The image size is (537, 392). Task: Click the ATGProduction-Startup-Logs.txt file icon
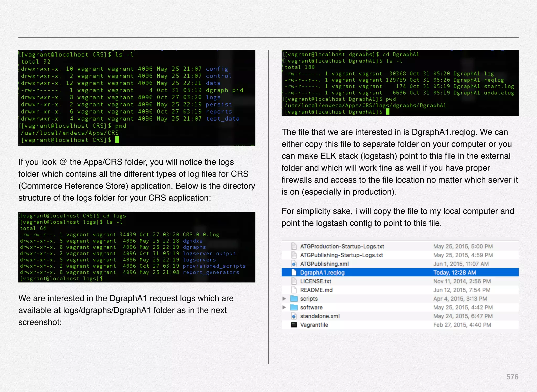(x=294, y=246)
